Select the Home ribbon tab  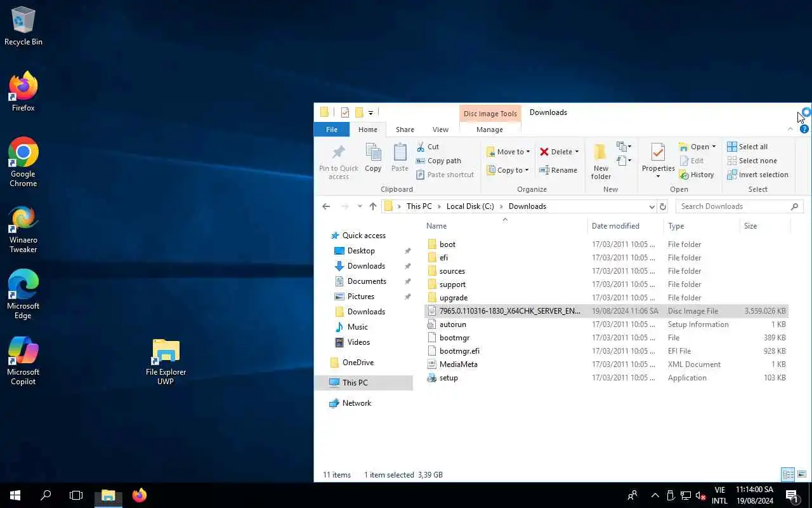[x=368, y=130]
